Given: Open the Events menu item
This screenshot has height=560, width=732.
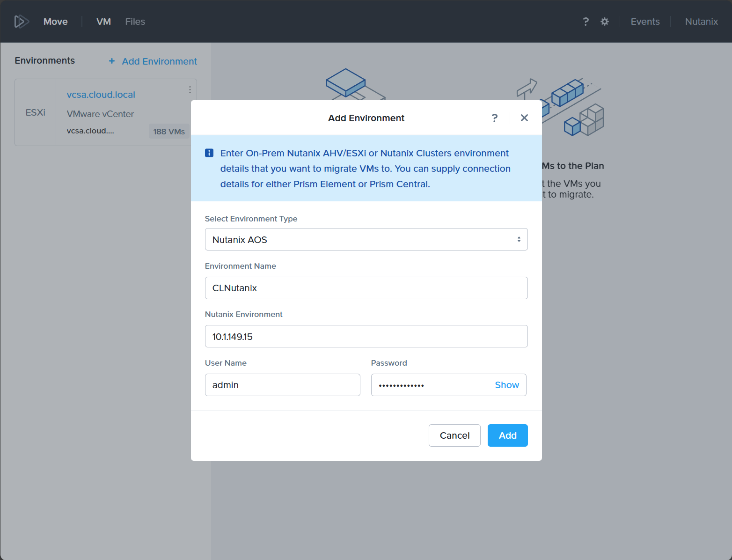Looking at the screenshot, I should tap(645, 22).
